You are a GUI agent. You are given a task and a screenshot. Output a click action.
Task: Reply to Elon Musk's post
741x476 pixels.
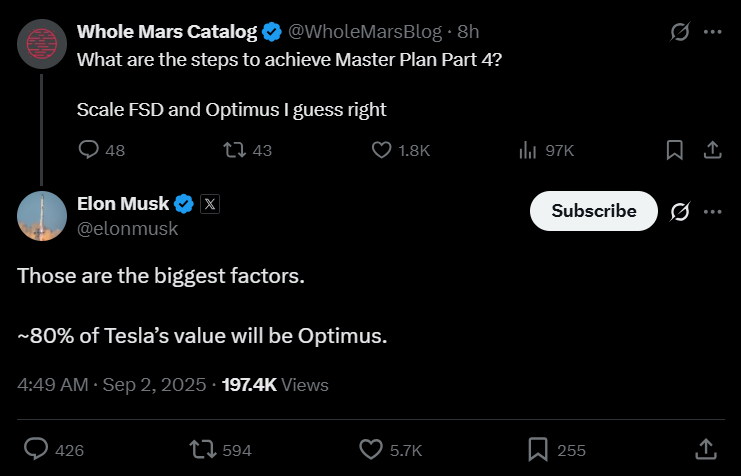(x=36, y=449)
